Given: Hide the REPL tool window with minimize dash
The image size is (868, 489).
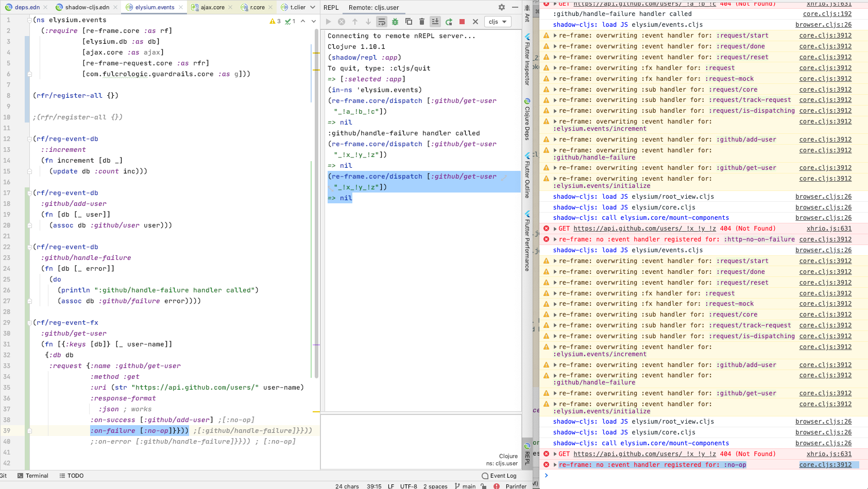Looking at the screenshot, I should (x=515, y=7).
